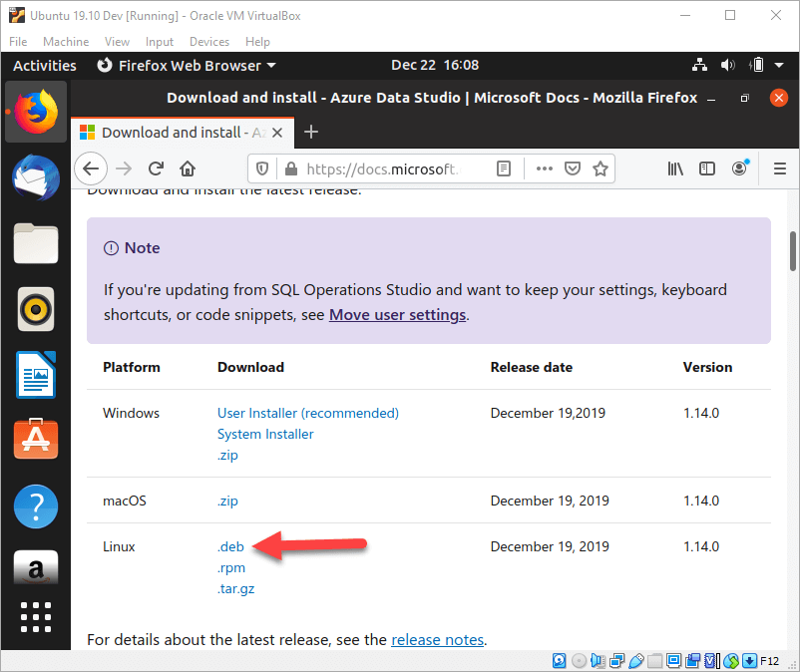
Task: Launch Thunderbird Mail from the dock
Action: [x=36, y=177]
